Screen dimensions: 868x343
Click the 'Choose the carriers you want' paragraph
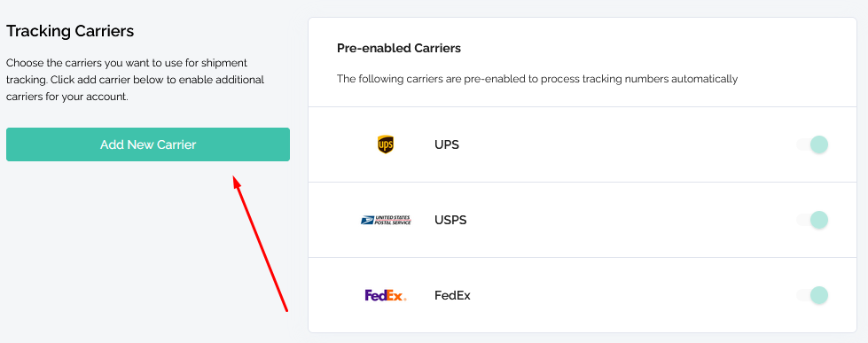pyautogui.click(x=135, y=80)
